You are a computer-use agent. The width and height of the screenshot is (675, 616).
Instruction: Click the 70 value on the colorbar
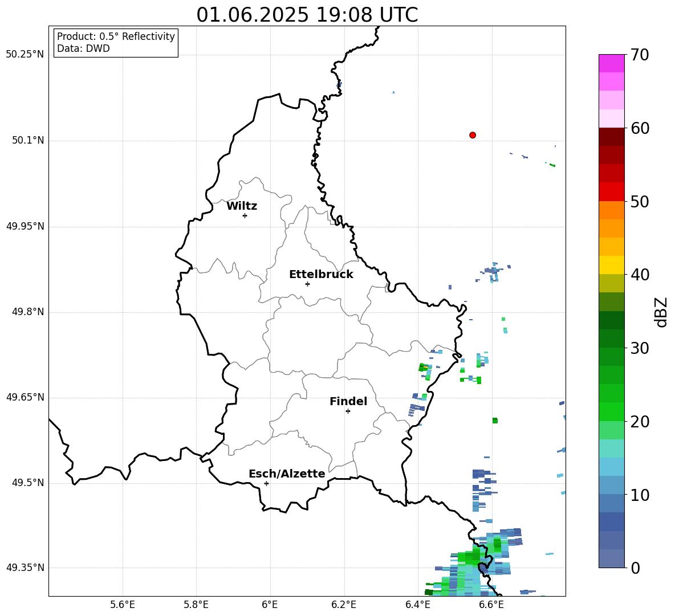pos(640,55)
